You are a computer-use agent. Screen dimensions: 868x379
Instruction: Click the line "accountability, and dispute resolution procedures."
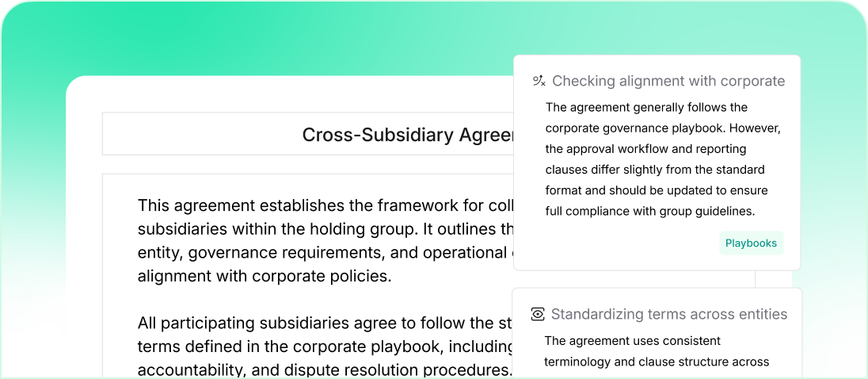tap(325, 369)
